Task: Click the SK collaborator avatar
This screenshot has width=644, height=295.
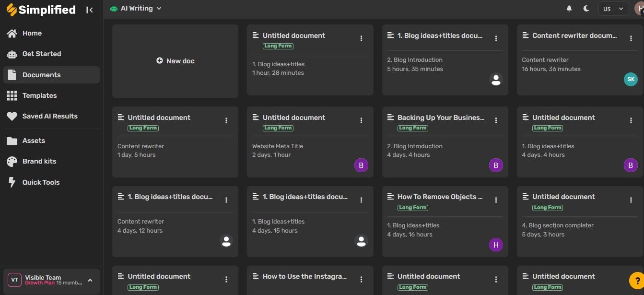Action: (631, 79)
